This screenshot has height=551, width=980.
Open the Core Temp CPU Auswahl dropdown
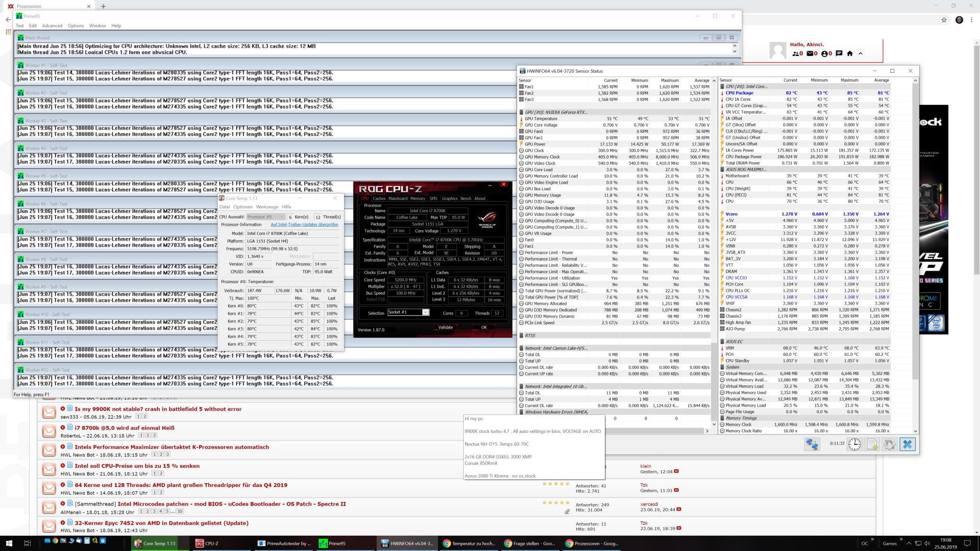(x=266, y=217)
